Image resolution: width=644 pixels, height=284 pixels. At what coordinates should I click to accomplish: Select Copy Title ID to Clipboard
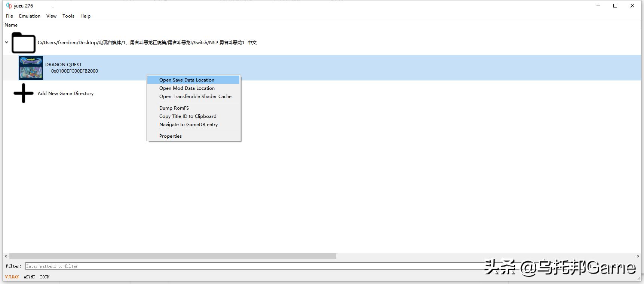(x=193, y=116)
